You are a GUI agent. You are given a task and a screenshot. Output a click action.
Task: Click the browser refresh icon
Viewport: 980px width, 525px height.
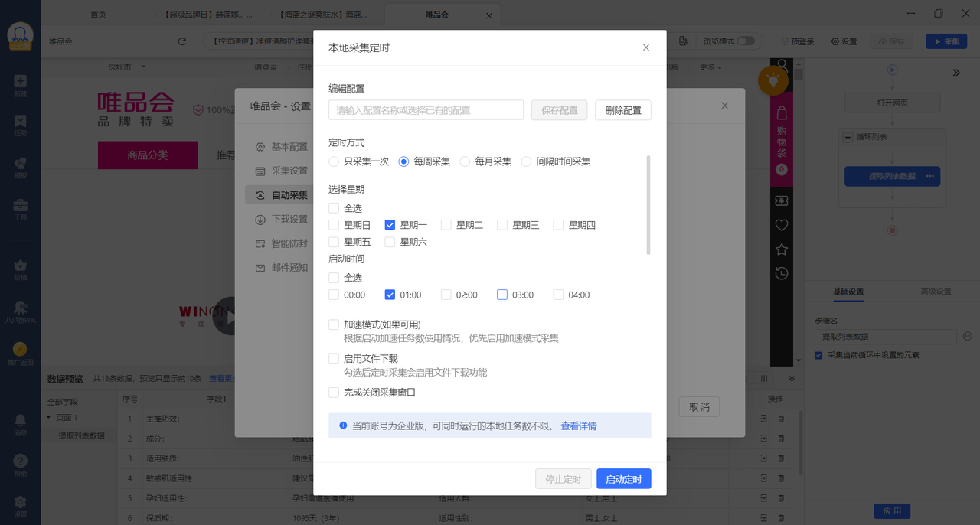[181, 41]
